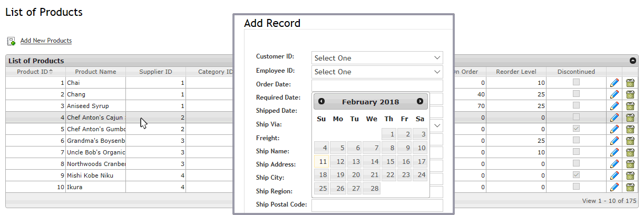Click the edit pencil icon for Ikura row

click(x=614, y=187)
